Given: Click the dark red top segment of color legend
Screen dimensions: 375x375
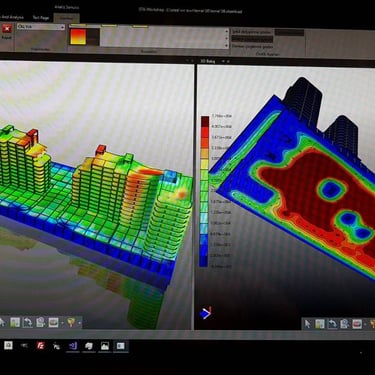Looking at the screenshot, I should coord(205,121).
